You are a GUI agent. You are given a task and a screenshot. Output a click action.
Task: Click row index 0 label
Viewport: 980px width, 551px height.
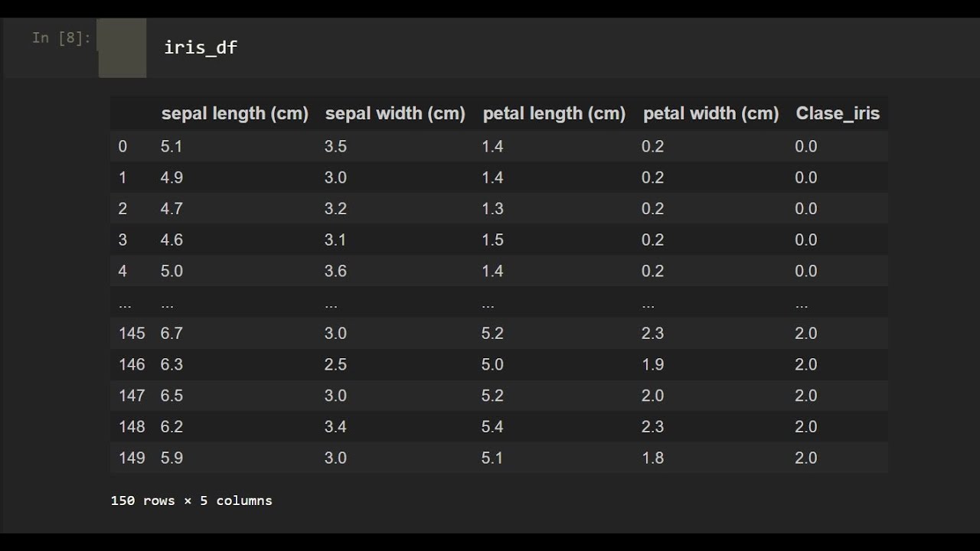123,146
